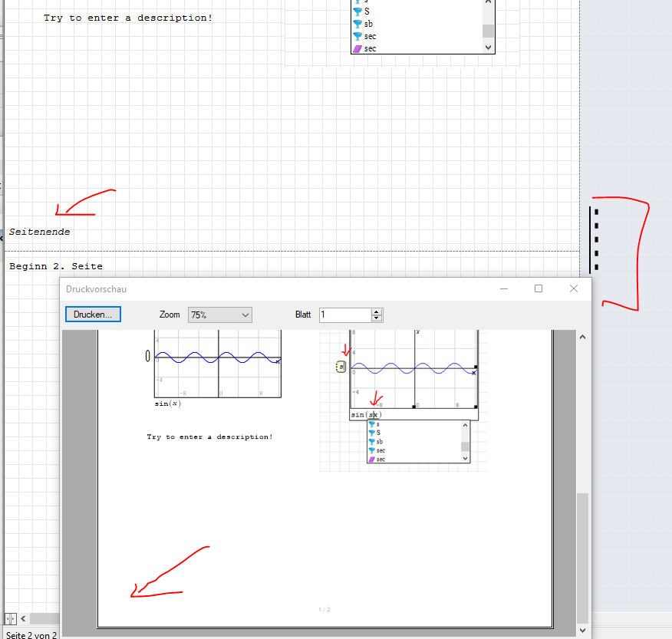Click into the Blatt page number field
The height and width of the screenshot is (639, 672).
[344, 315]
